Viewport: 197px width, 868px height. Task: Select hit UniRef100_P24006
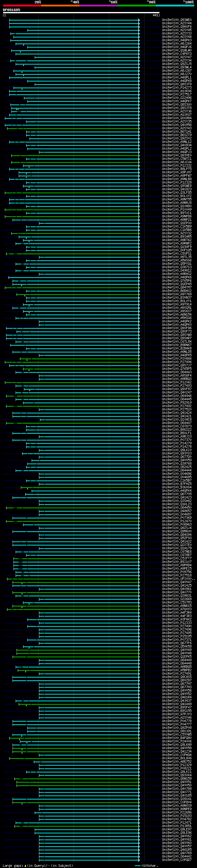[x=177, y=741]
